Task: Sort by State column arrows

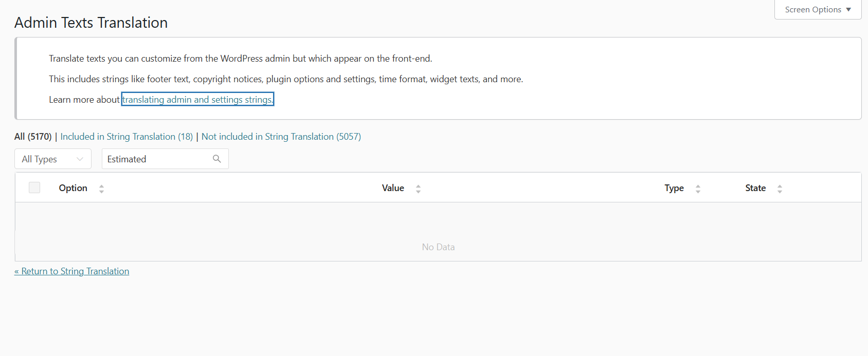Action: click(x=780, y=189)
